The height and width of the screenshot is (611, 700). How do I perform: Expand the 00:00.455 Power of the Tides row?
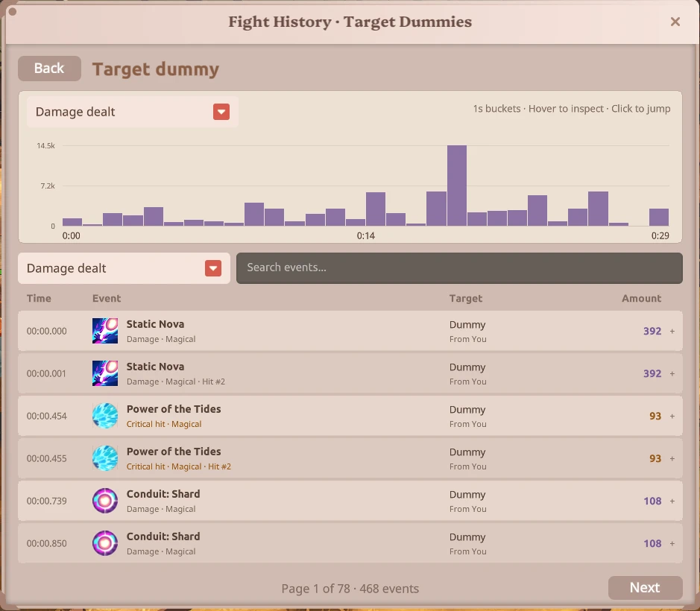pos(672,458)
